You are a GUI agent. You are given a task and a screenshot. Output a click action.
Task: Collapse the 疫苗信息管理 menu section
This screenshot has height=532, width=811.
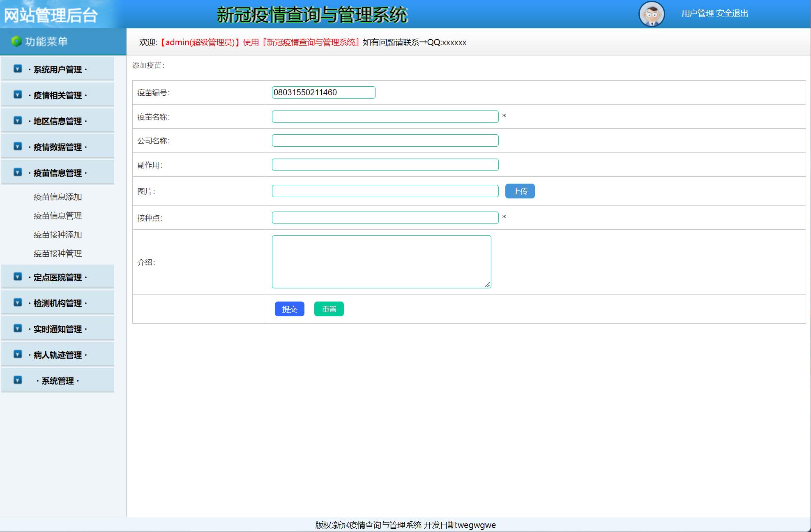(x=58, y=173)
